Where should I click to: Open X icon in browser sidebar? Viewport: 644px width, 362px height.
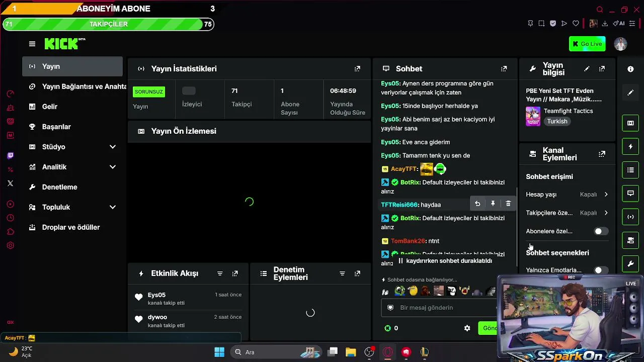click(10, 184)
